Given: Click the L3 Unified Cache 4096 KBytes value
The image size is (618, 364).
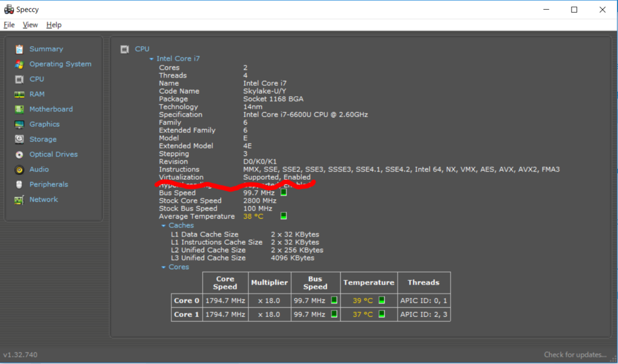Looking at the screenshot, I should click(293, 258).
